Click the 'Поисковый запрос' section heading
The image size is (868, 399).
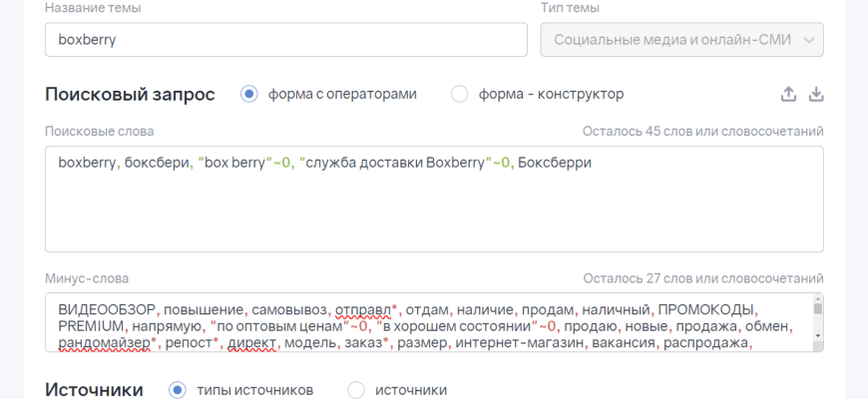(130, 94)
